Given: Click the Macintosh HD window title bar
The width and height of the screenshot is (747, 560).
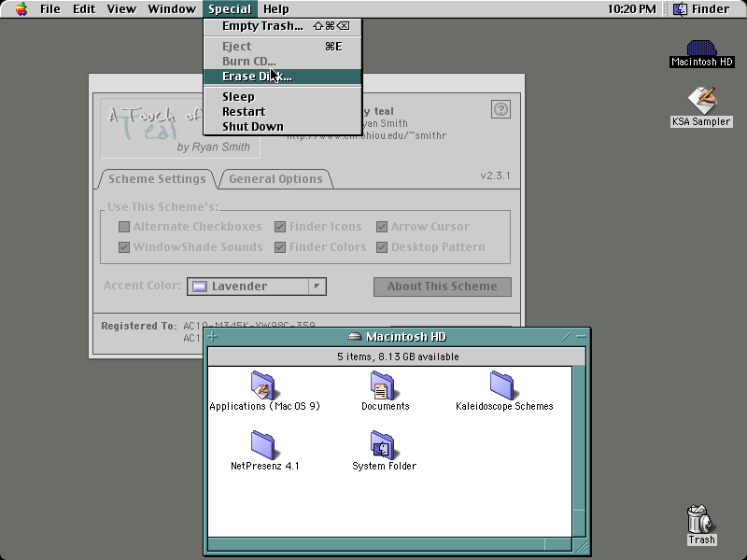Looking at the screenshot, I should pyautogui.click(x=397, y=337).
